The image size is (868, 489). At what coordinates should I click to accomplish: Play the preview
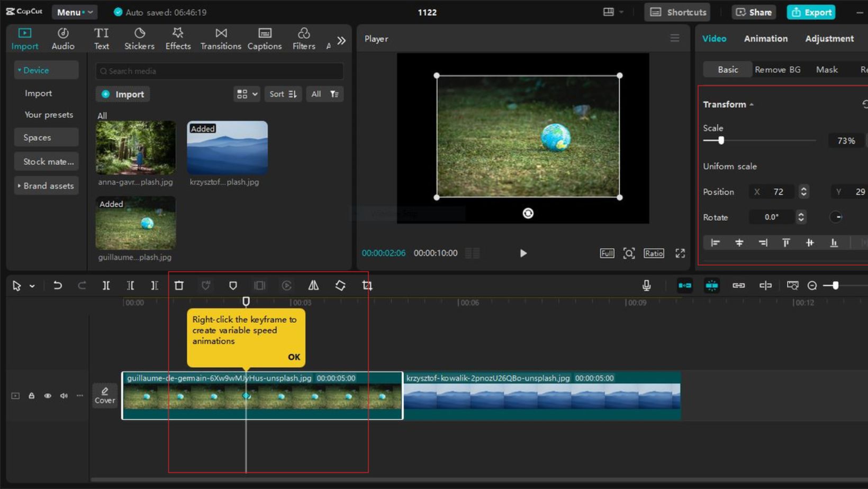[x=523, y=253]
